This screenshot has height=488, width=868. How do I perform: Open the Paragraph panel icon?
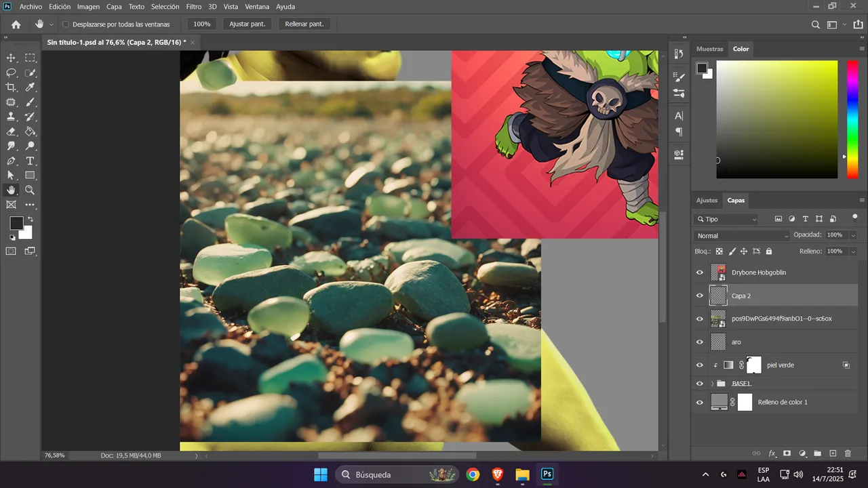679,132
